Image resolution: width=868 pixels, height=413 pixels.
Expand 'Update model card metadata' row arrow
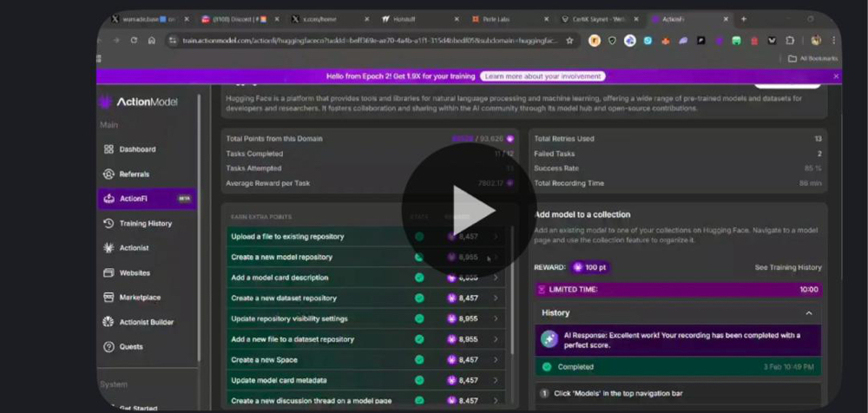496,380
